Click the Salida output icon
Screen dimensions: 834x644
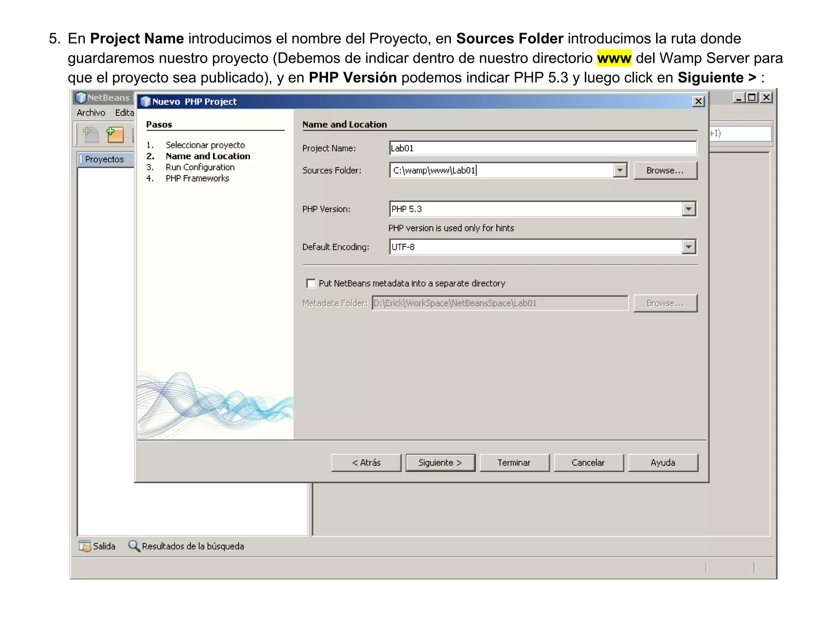[x=85, y=546]
